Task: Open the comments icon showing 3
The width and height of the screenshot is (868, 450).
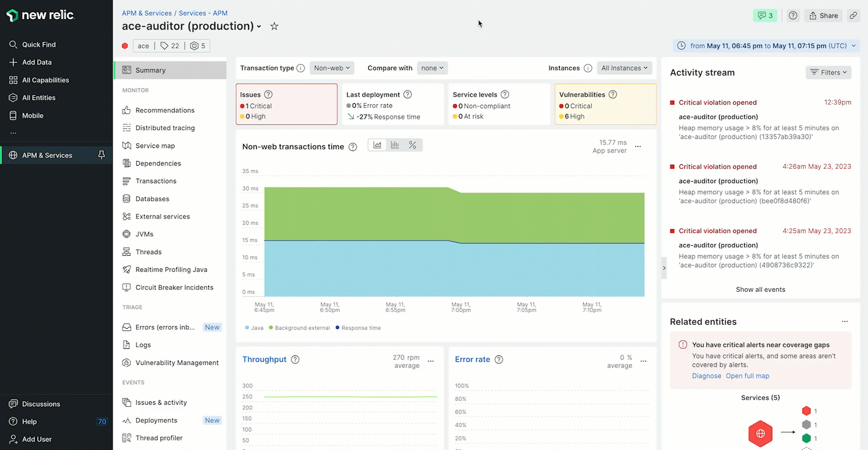Action: click(765, 16)
